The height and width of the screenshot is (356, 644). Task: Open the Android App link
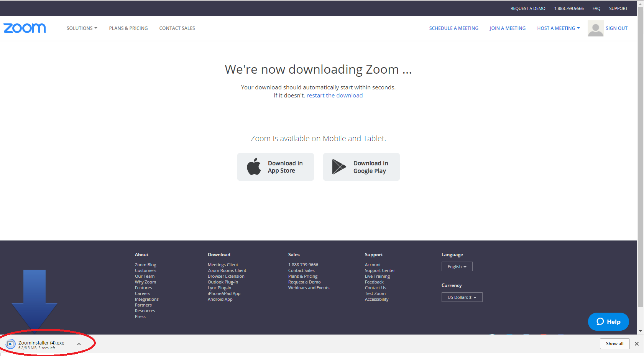coord(220,299)
